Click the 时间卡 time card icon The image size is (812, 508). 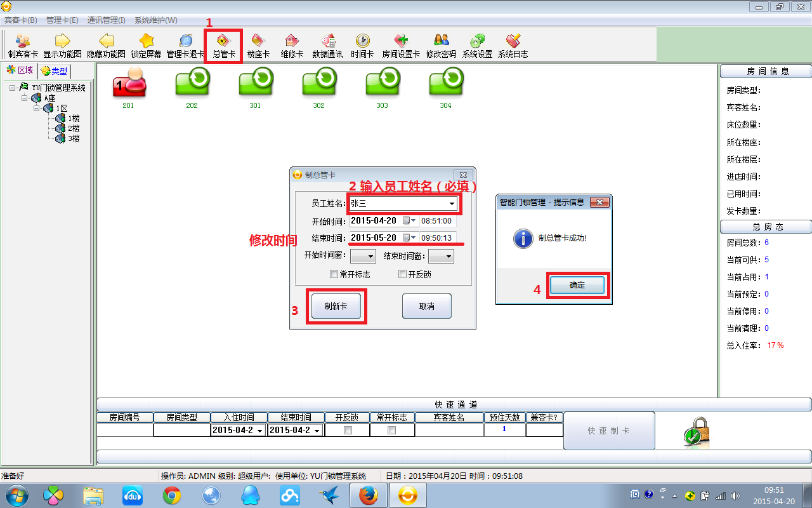point(362,45)
